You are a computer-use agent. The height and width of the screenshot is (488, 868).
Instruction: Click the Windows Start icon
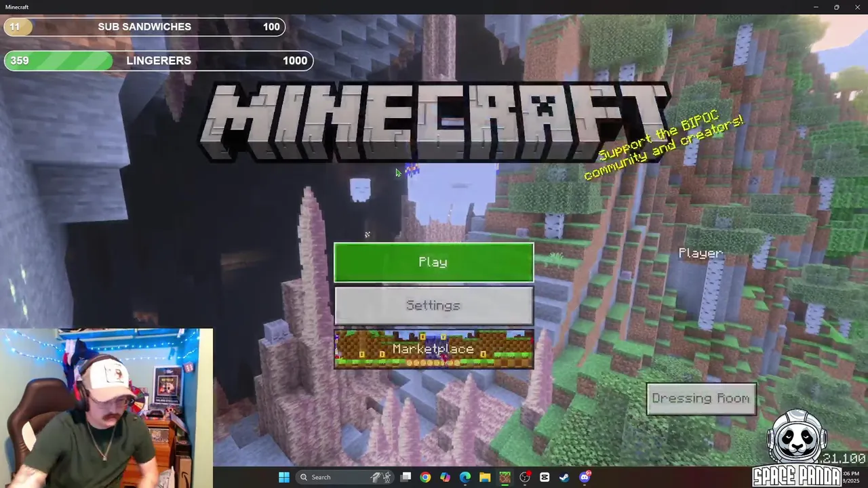284,477
